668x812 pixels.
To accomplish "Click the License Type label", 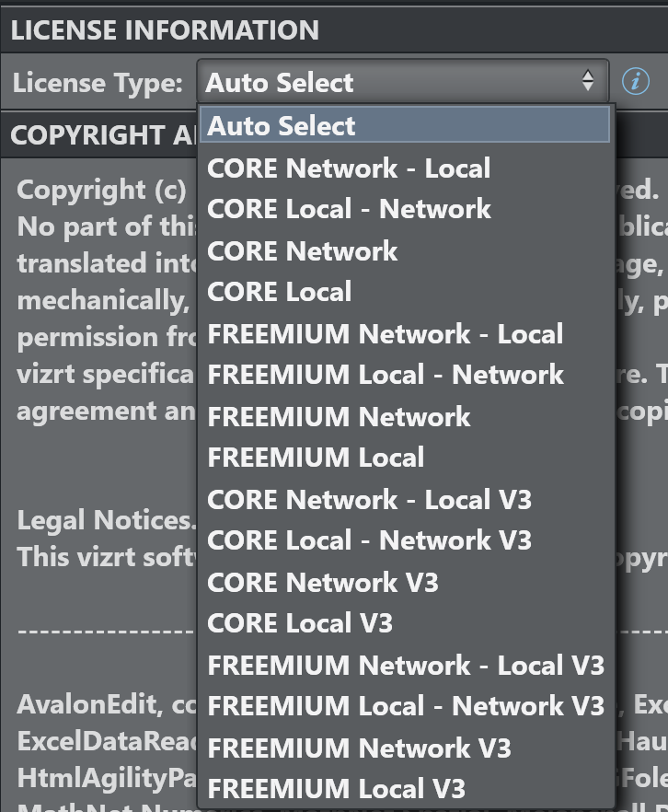I will (98, 84).
